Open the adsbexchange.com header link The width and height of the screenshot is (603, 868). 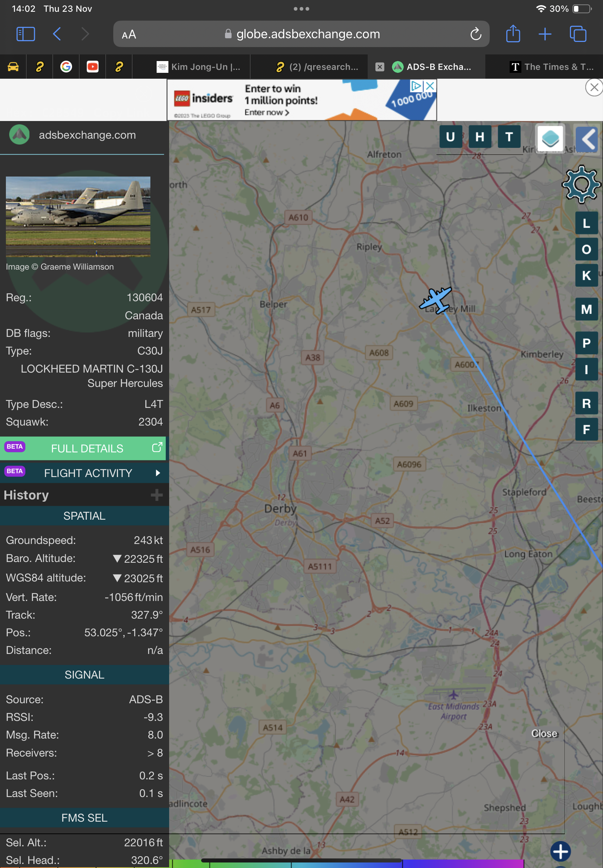click(87, 135)
